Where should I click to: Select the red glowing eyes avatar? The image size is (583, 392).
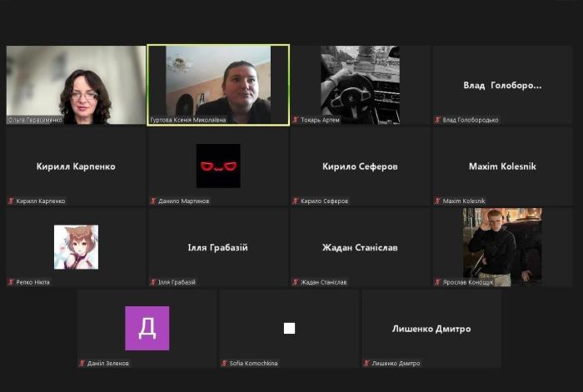tap(218, 166)
